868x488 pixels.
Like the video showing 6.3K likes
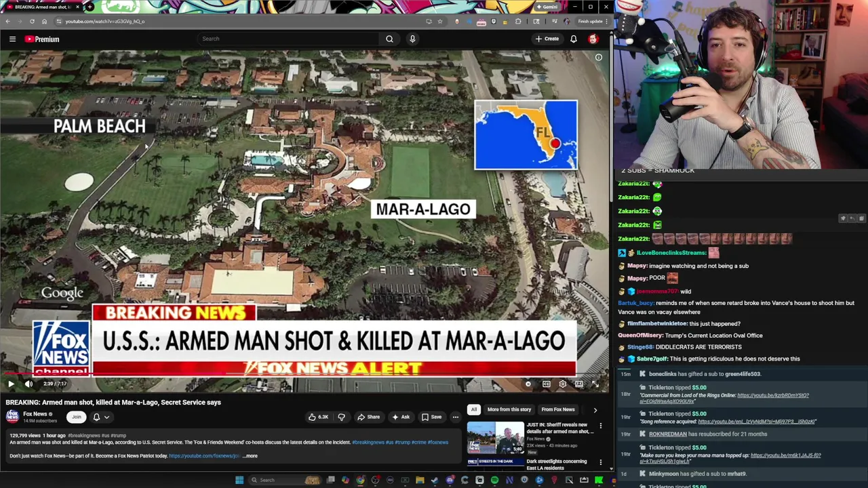[x=318, y=417]
